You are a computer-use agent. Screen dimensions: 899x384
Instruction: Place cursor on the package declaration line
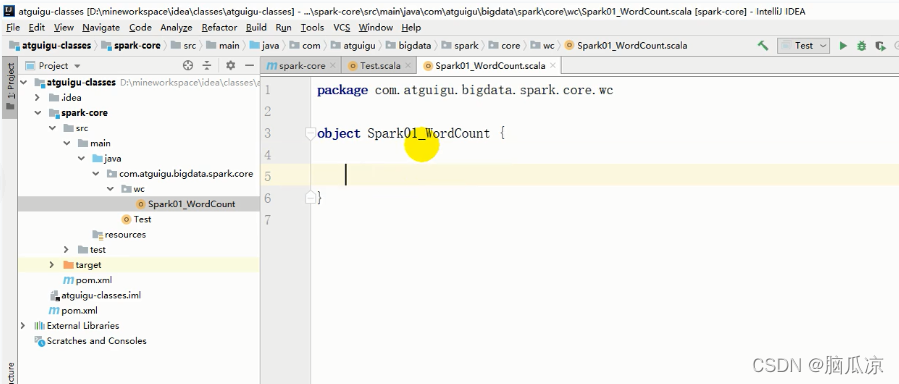[465, 90]
